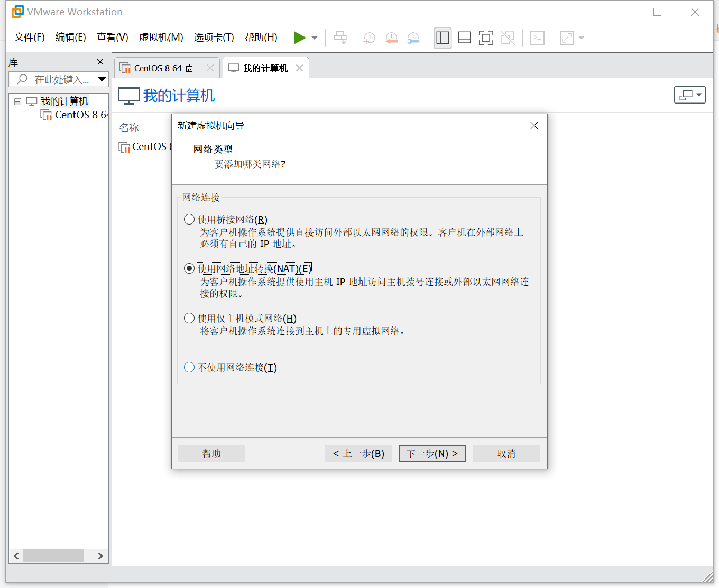Screen dimensions: 719x588
Task: Click the Unity mode toolbar icon
Action: pyautogui.click(x=508, y=38)
